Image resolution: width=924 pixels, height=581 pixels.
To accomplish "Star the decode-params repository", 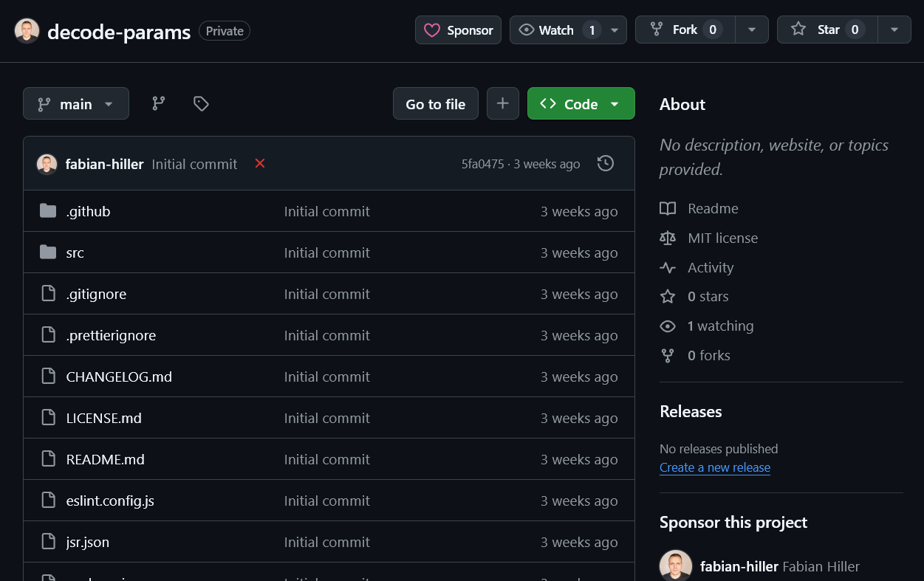I will click(827, 30).
